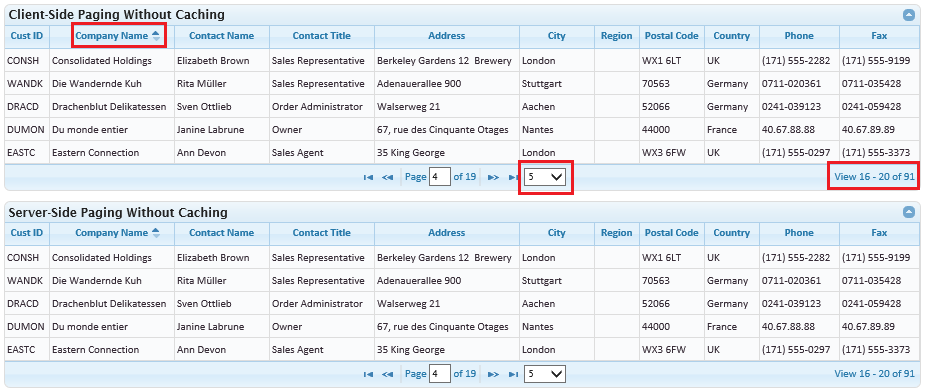This screenshot has width=926, height=392.
Task: Jump to last page in server-side grid
Action: tap(514, 374)
